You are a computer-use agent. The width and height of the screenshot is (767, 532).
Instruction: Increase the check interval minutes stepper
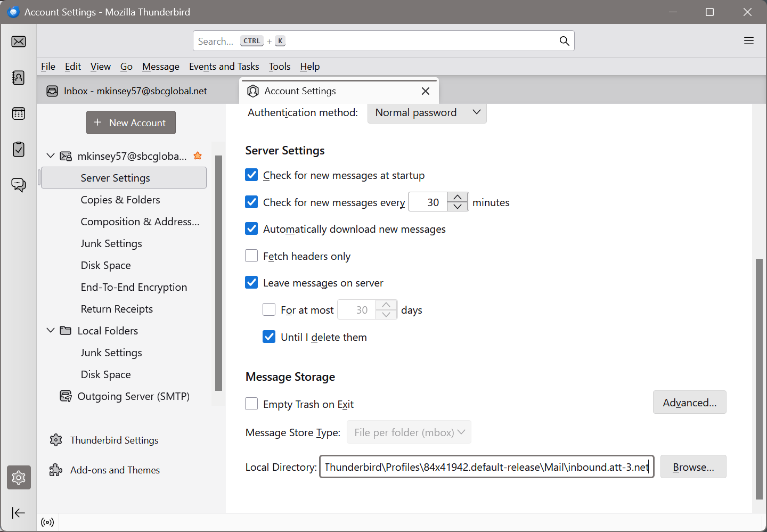(x=458, y=198)
